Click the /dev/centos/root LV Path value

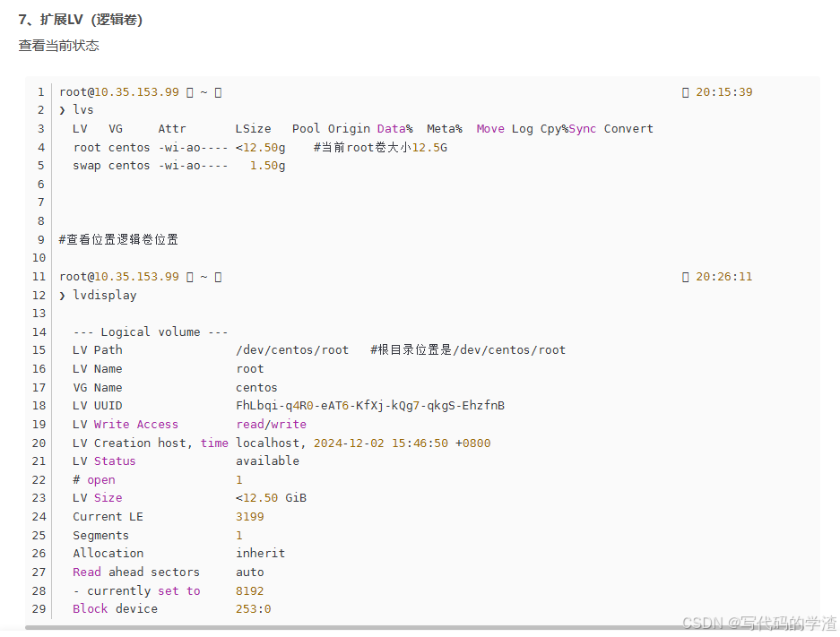point(291,350)
